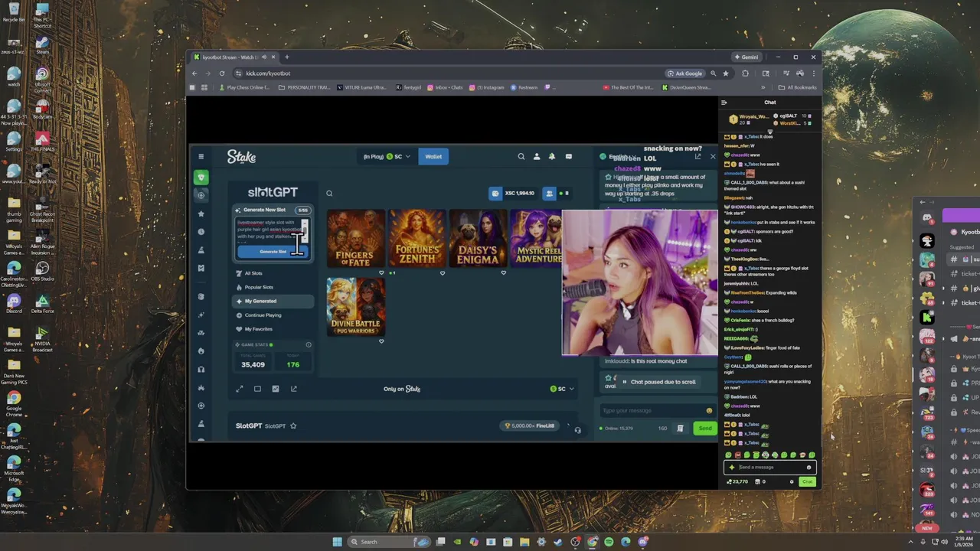Click the Generate Slot button
The image size is (980, 551).
[x=273, y=252]
